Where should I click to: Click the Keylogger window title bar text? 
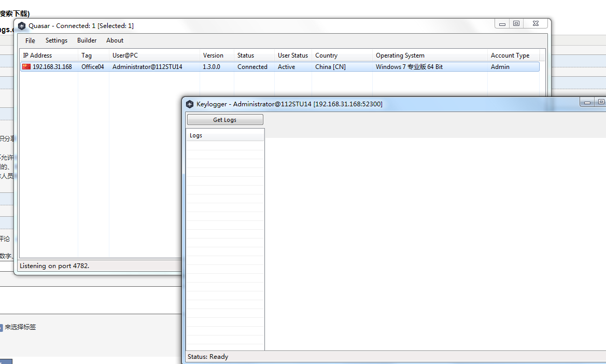point(289,104)
